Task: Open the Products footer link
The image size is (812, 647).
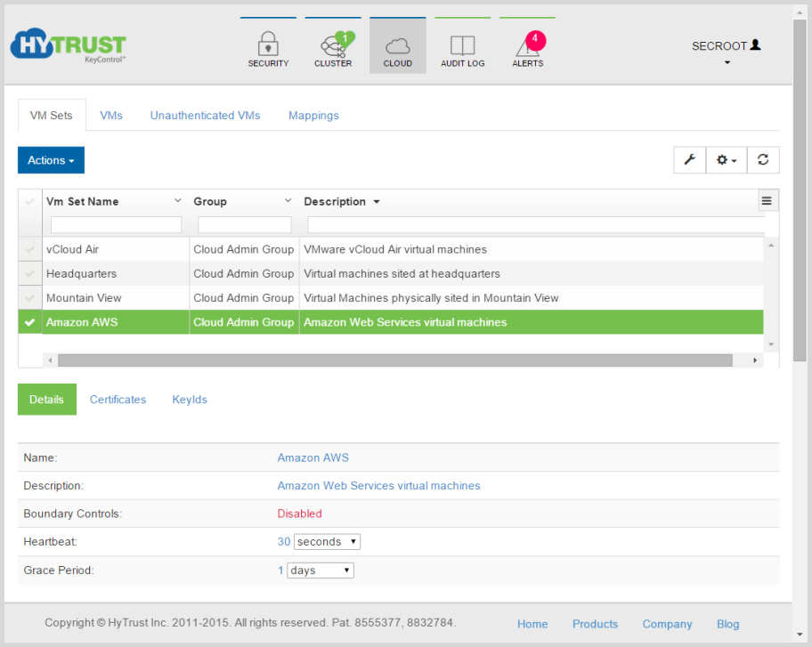Action: pos(595,624)
